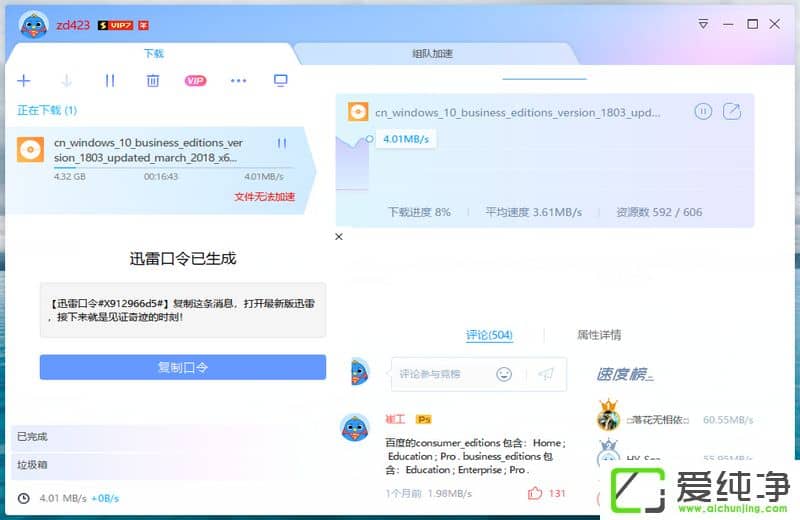Click the like count 131

[557, 493]
